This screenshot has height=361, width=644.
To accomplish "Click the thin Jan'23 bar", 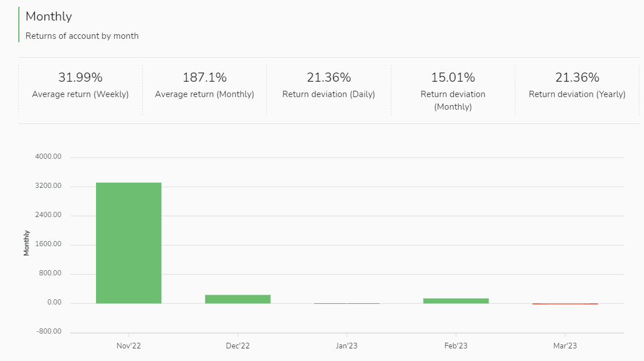I will pos(347,303).
